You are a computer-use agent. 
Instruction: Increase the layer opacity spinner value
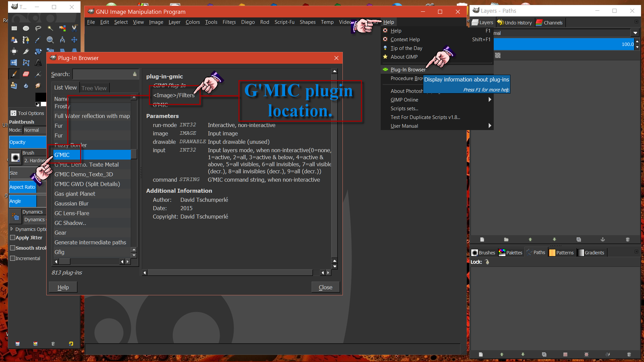tap(637, 41)
